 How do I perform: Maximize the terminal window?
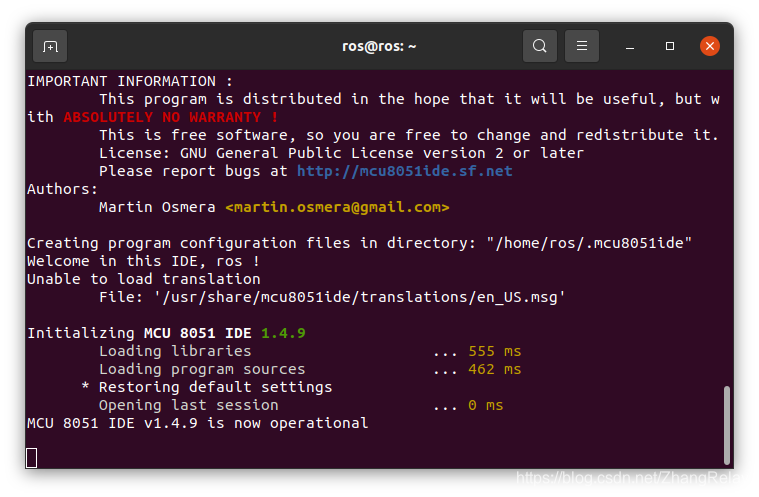(x=669, y=46)
